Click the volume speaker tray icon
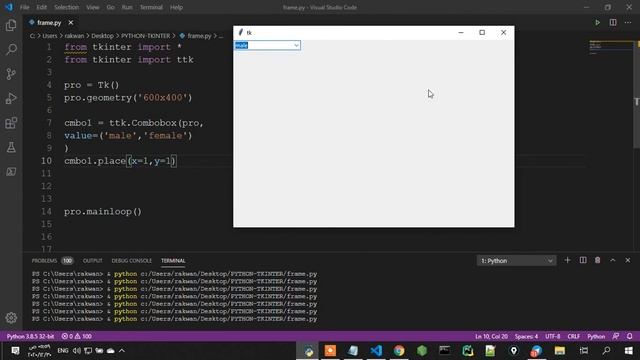The height and width of the screenshot is (360, 640). pyautogui.click(x=76, y=351)
